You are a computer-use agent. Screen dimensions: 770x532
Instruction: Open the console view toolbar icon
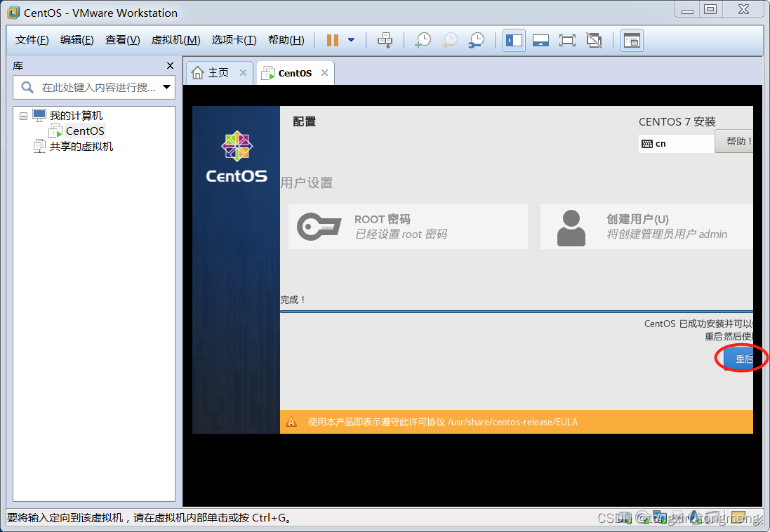click(632, 40)
